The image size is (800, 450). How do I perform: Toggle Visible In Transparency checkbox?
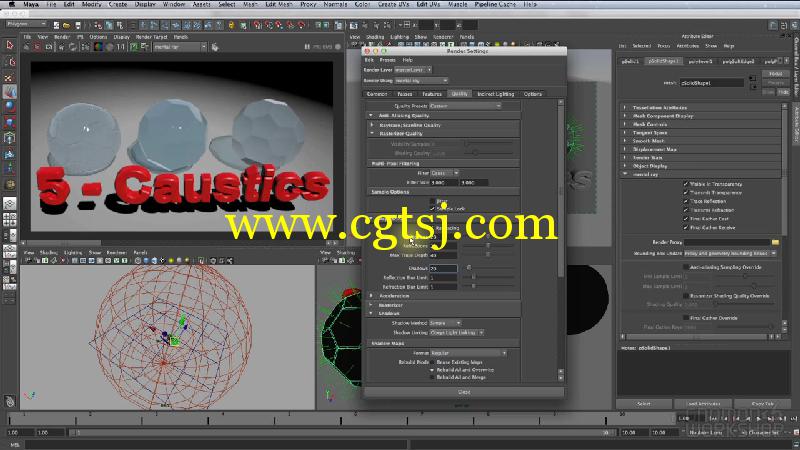[x=686, y=184]
